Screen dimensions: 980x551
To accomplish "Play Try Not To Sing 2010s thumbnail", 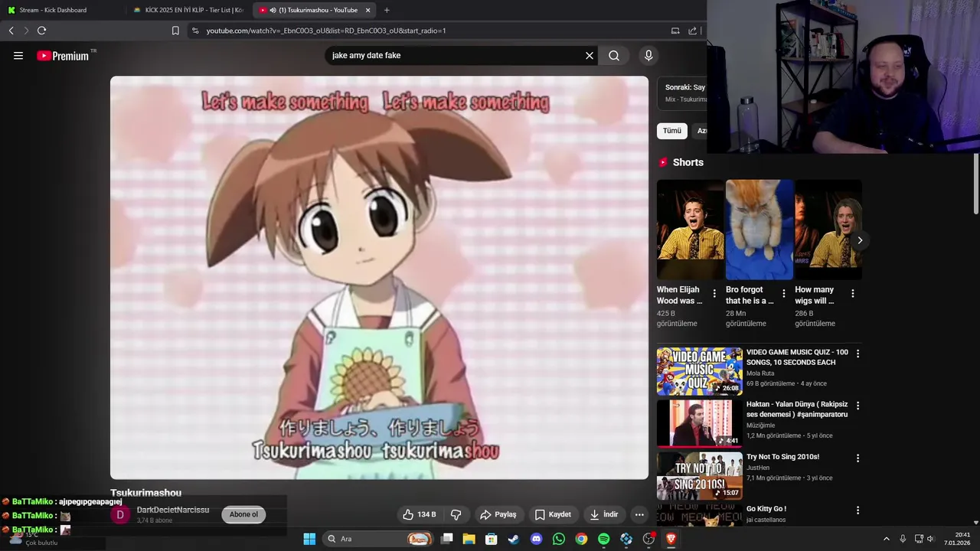I will click(x=699, y=475).
